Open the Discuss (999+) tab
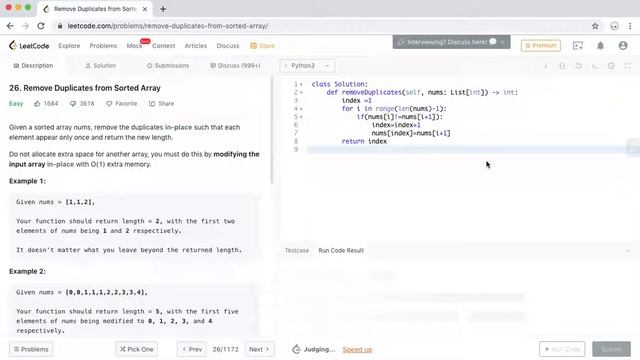Viewport: 640px width, 360px height. pos(235,66)
